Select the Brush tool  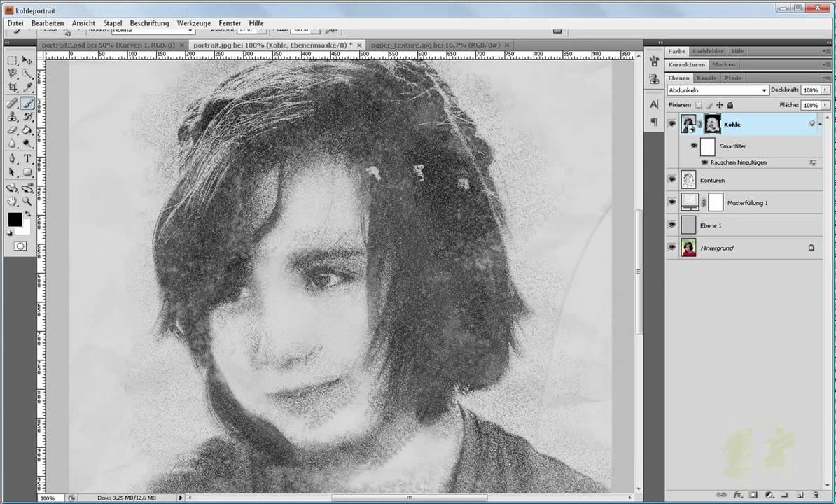pos(27,103)
